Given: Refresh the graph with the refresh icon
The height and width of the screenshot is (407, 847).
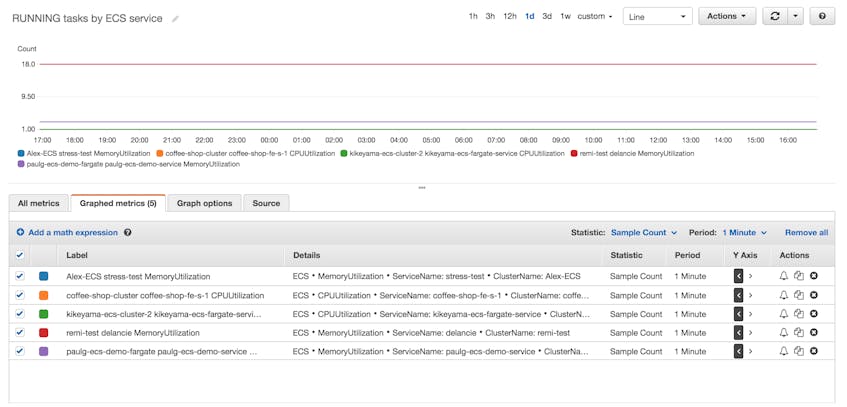Looking at the screenshot, I should tap(775, 16).
